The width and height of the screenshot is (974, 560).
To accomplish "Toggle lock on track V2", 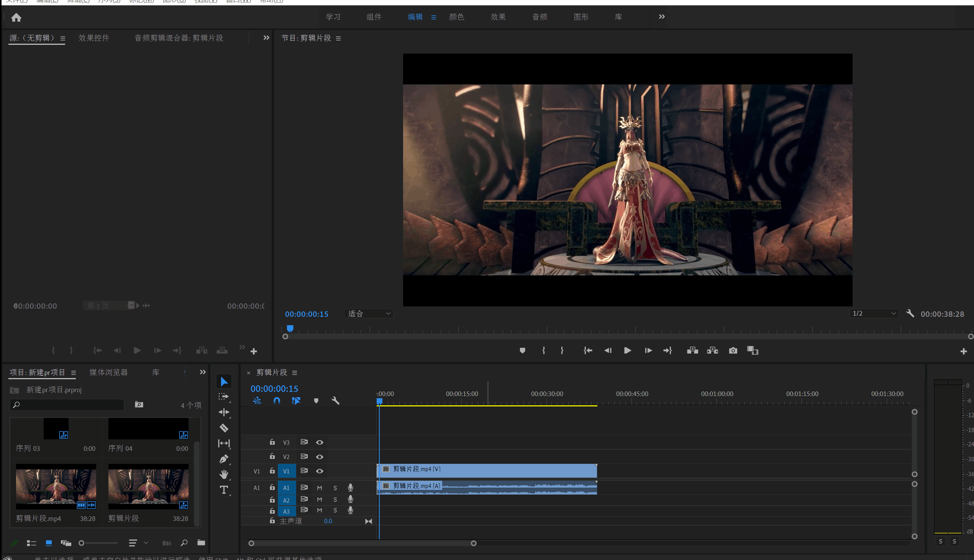I will pos(272,457).
